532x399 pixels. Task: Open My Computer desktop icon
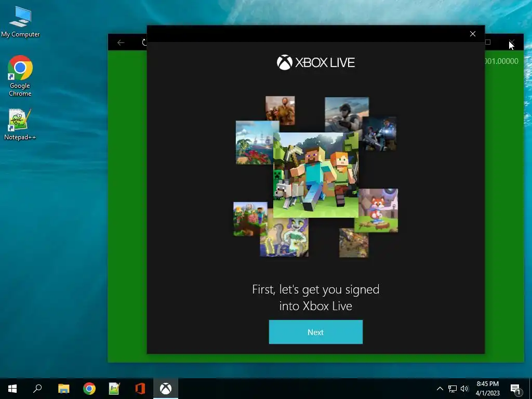point(20,22)
